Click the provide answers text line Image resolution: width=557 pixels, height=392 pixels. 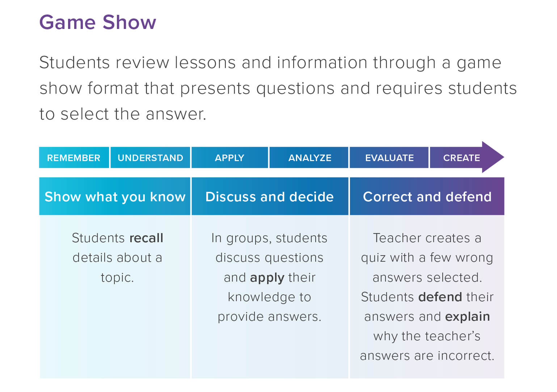pos(269,317)
